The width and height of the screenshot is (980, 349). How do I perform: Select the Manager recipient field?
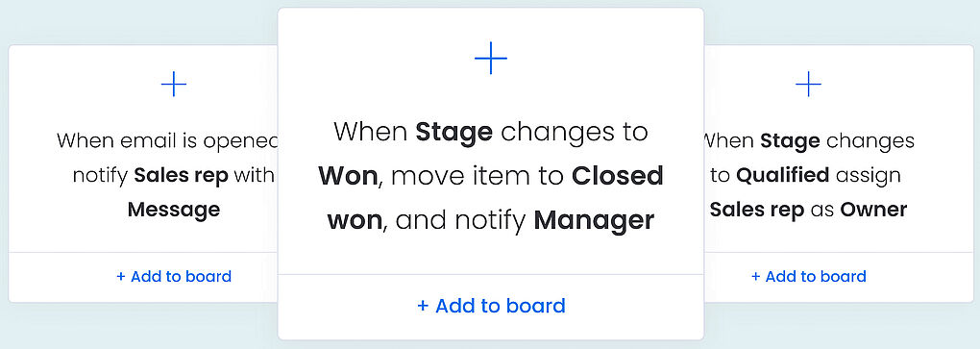594,221
